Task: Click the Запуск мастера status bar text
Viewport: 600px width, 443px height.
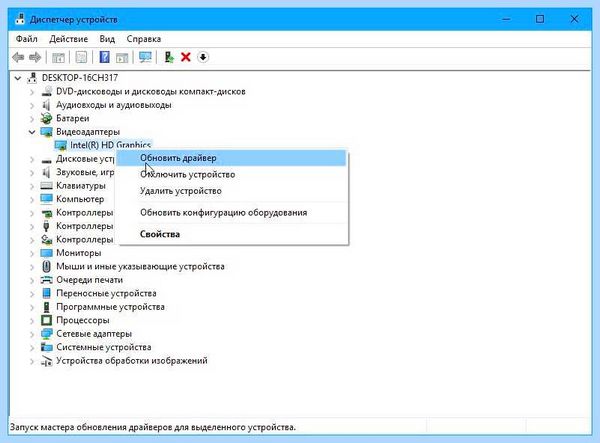Action: 153,427
